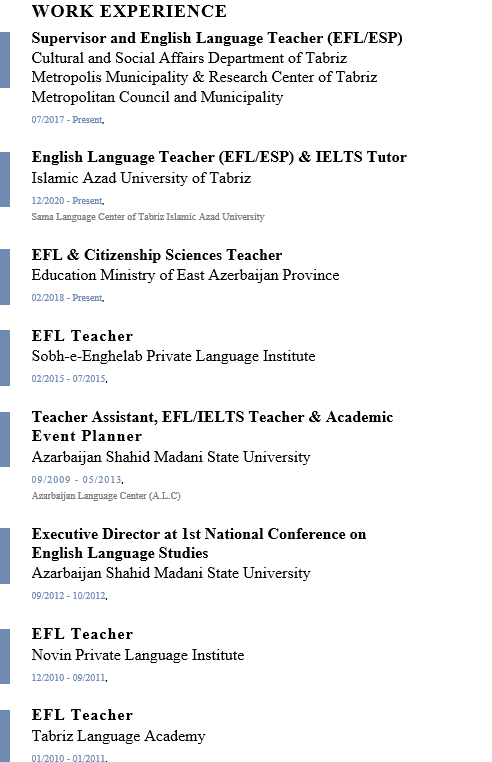Viewport: 492px width, 762px height.
Task: Click the 02/2015 - 07/2015 date
Action: (69, 379)
